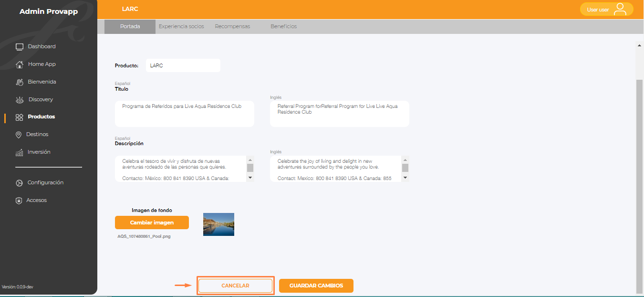The image size is (644, 297).
Task: Open the User user account button
Action: pos(606,9)
